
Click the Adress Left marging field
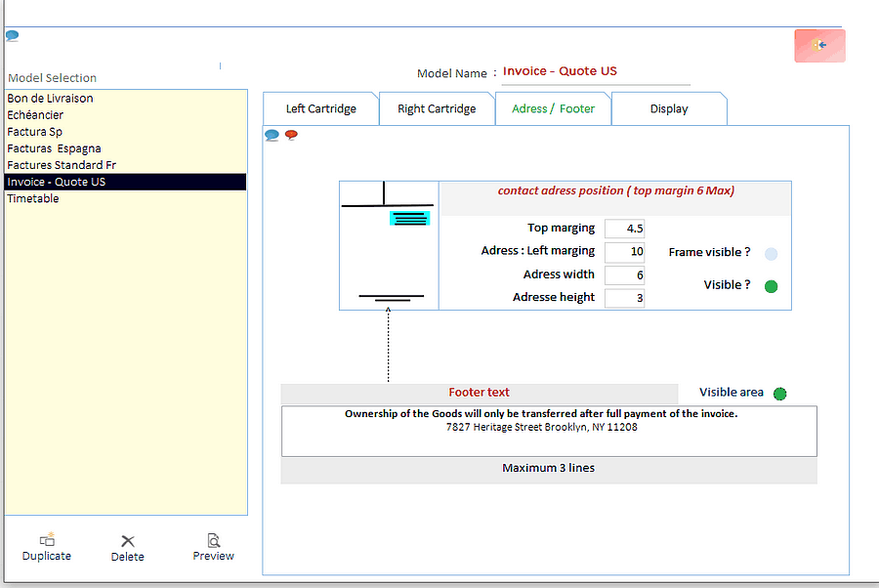[624, 252]
